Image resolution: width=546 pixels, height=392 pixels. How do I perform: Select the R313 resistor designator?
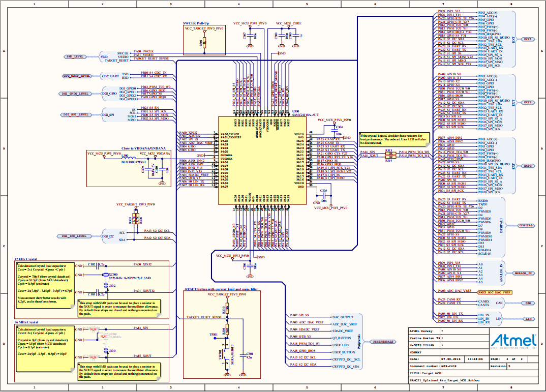point(388,150)
